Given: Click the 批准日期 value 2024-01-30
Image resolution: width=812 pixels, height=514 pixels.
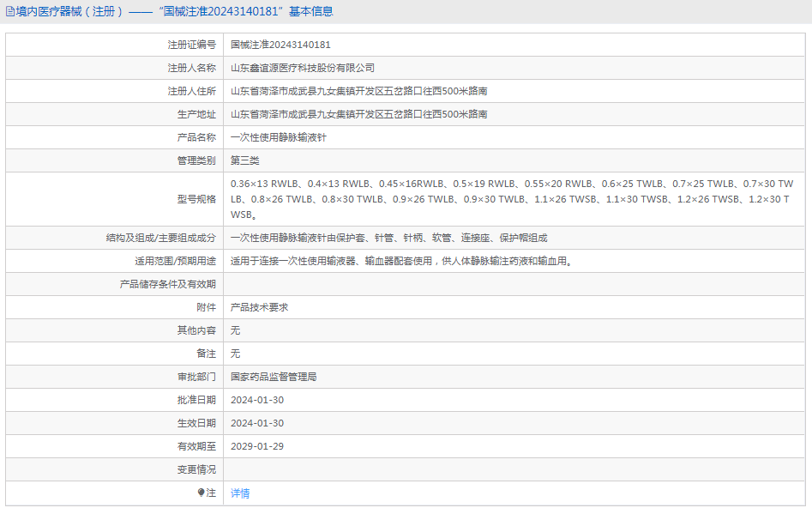Looking at the screenshot, I should pyautogui.click(x=257, y=400).
